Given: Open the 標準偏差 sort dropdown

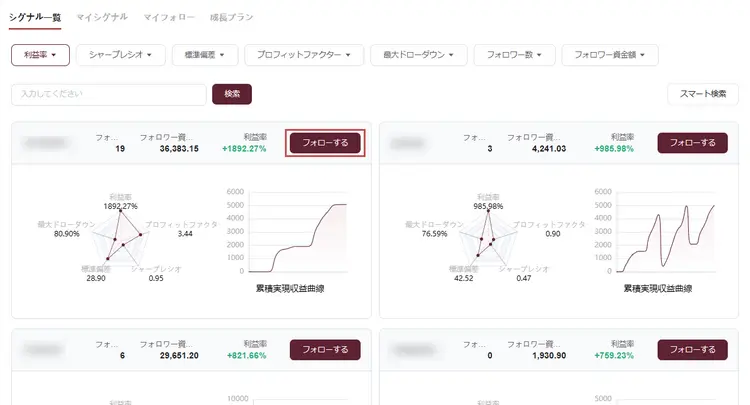Looking at the screenshot, I should 205,55.
